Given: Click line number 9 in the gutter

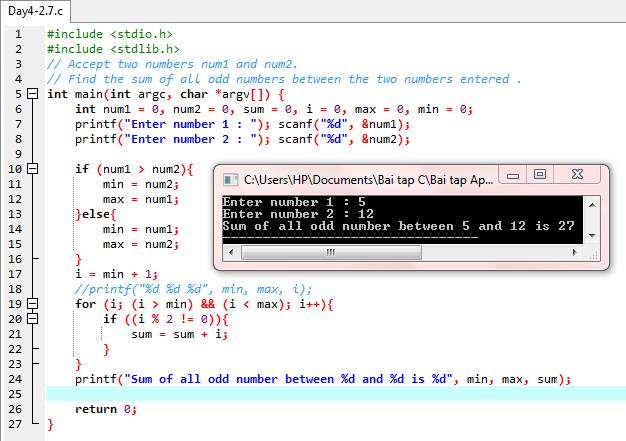Looking at the screenshot, I should 18,154.
